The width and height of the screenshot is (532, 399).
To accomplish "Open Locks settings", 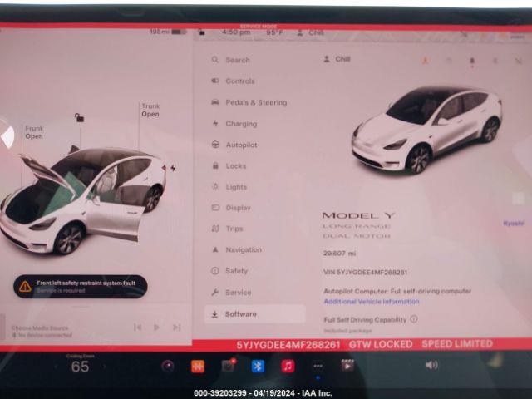I will click(x=229, y=166).
